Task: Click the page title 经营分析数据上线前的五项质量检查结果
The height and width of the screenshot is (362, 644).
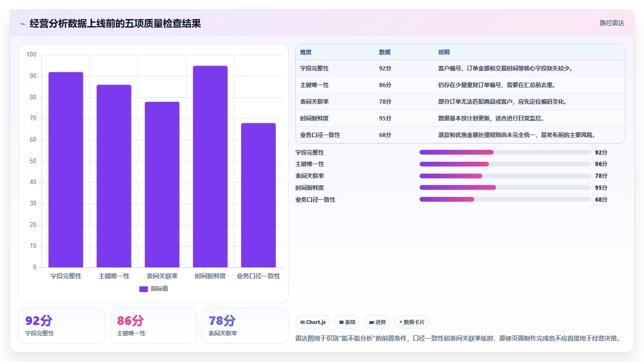Action: 115,24
